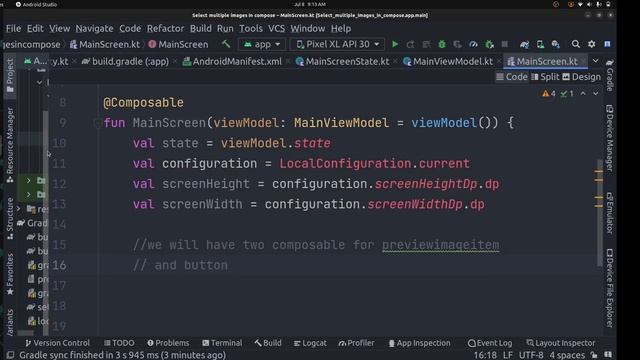Viewport: 640px width, 360px height.
Task: Click the cursor position 16:18 in status bar
Action: point(485,355)
